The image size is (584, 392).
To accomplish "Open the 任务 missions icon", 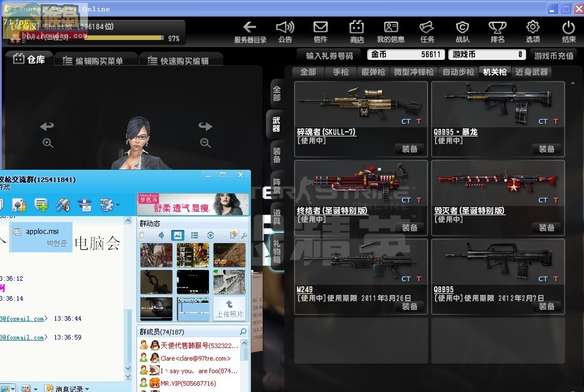I will click(427, 27).
